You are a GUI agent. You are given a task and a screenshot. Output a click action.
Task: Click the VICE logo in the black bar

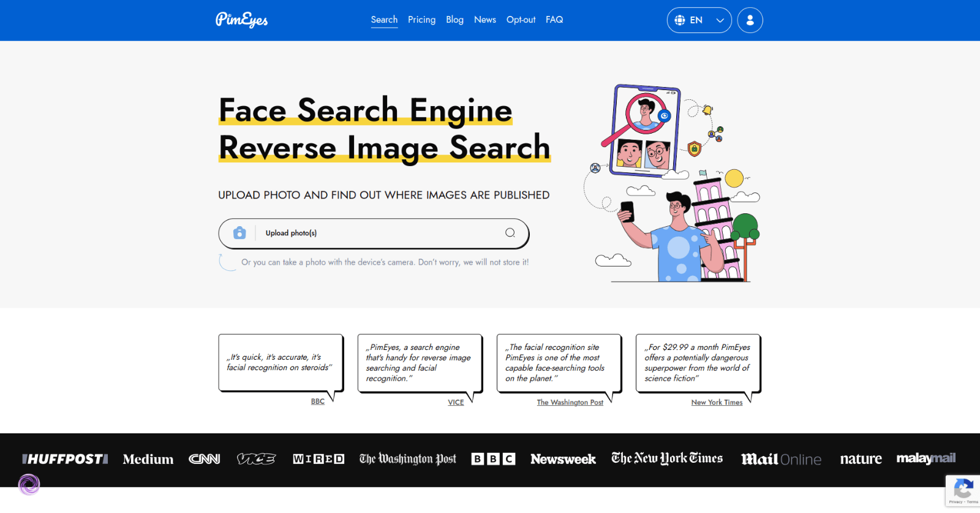(256, 459)
